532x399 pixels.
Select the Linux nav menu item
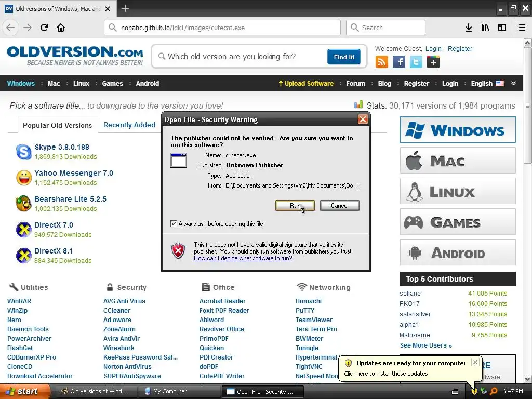(82, 84)
